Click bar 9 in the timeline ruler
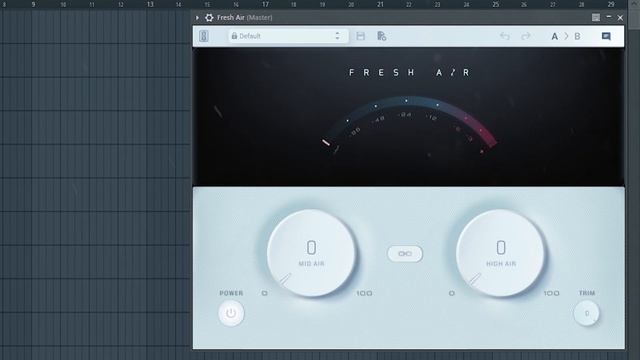Image resolution: width=640 pixels, height=360 pixels. click(x=33, y=4)
